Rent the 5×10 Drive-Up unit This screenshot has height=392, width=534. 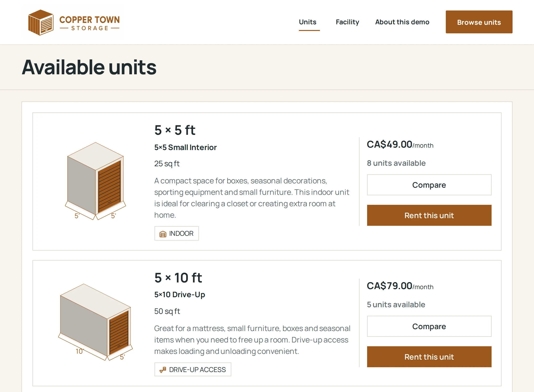point(429,357)
